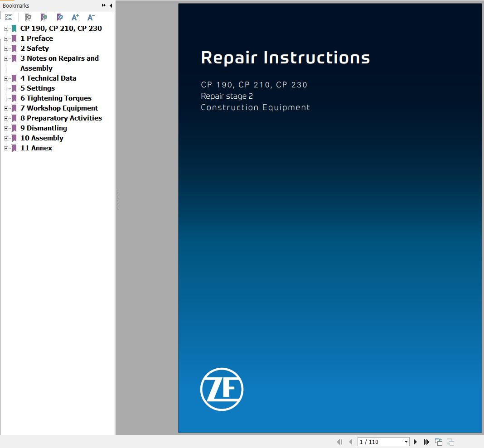Open the 6 Tightening Torques bookmark
484x448 pixels.
(x=56, y=98)
